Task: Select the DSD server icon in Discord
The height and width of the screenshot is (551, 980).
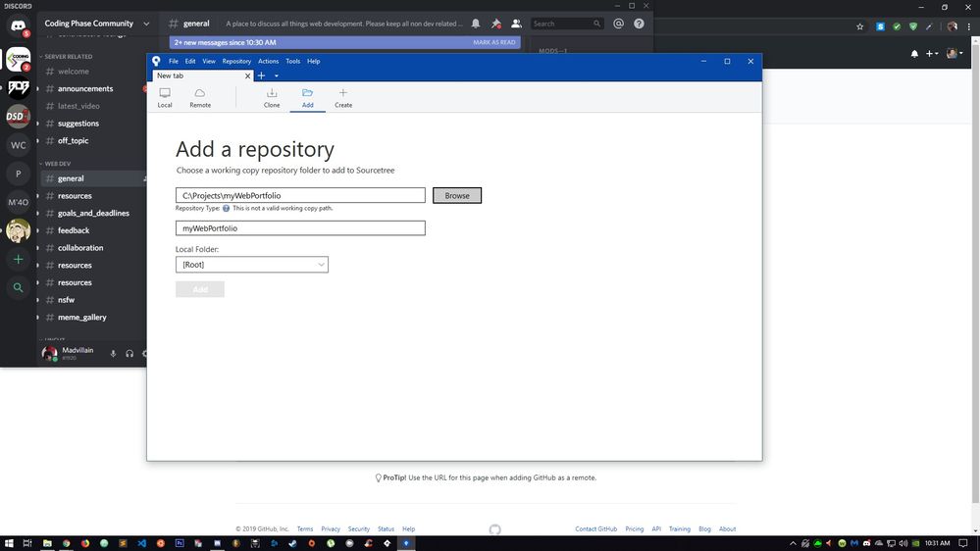Action: click(18, 117)
